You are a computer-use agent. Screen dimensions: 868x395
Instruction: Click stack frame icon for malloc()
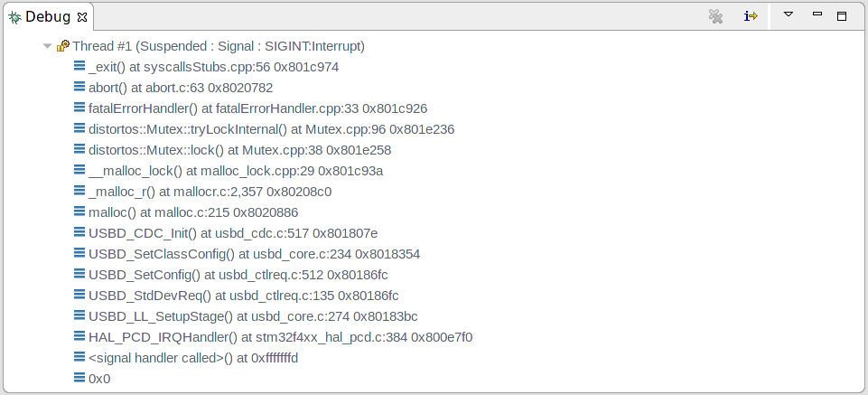79,212
